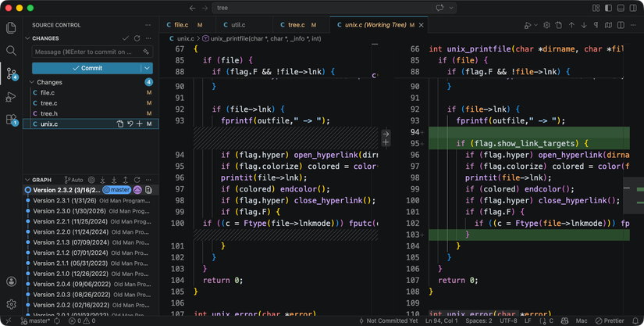
Task: Open Graph section more actions ellipsis
Action: [148, 180]
